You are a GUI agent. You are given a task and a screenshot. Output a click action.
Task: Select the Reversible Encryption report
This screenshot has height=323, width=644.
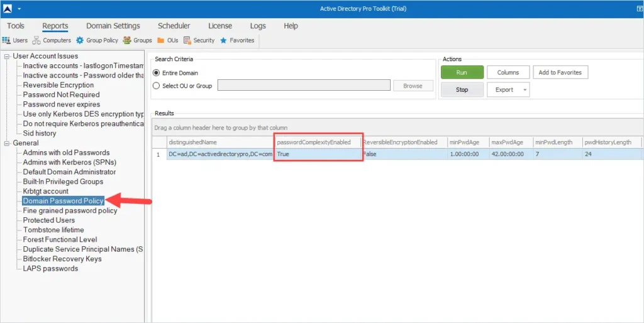[58, 85]
